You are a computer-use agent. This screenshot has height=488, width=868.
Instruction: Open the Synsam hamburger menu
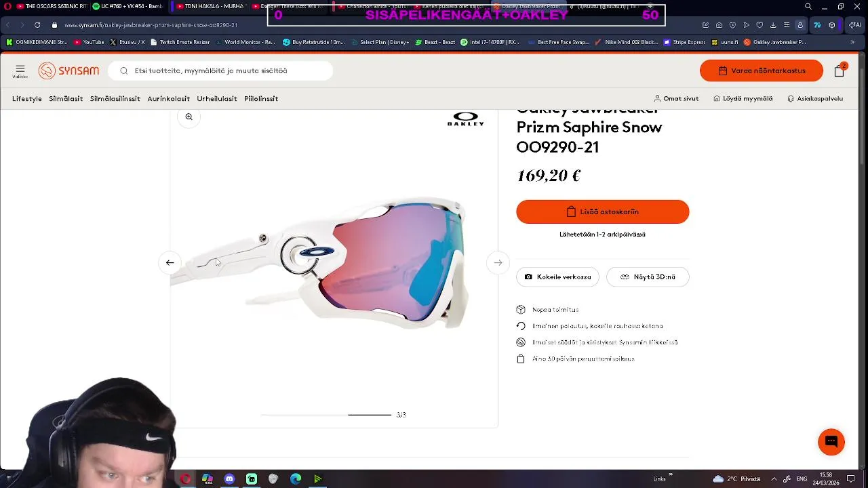point(20,70)
